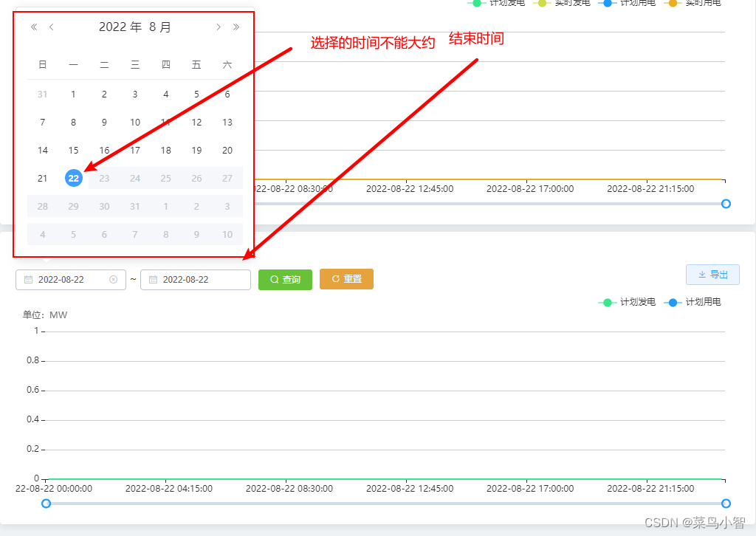The width and height of the screenshot is (756, 536).
Task: Select July 31 in first calendar row
Action: pyautogui.click(x=42, y=94)
